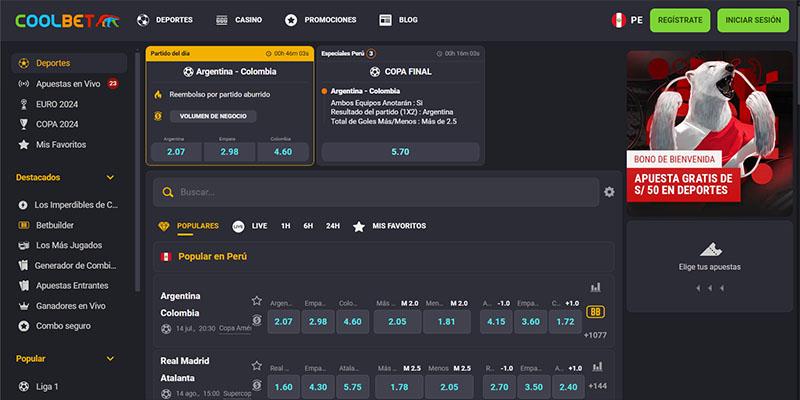Click the Betbuilder sidebar icon
The image size is (800, 400).
pyautogui.click(x=23, y=225)
